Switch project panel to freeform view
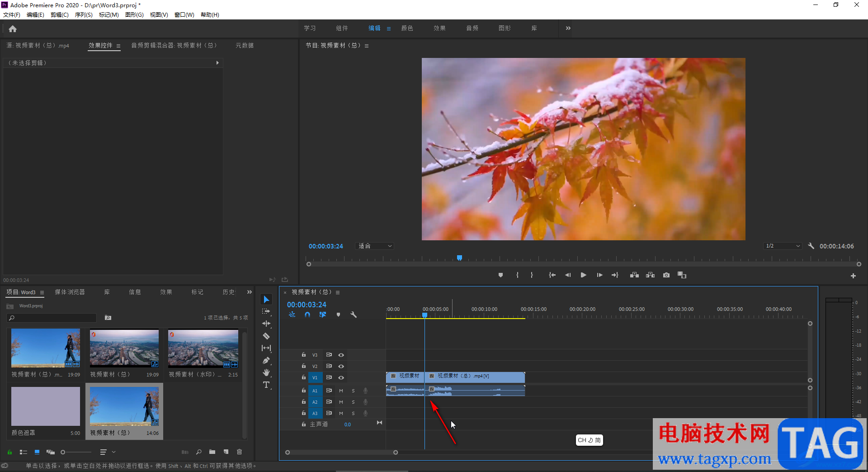 [51, 452]
